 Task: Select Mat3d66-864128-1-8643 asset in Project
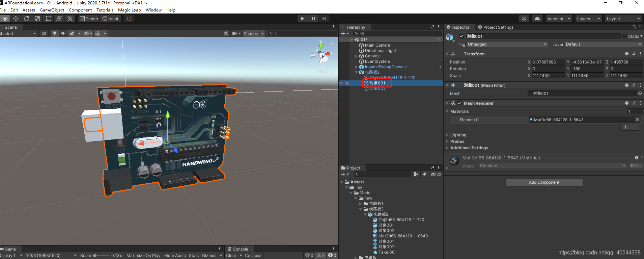(x=400, y=236)
